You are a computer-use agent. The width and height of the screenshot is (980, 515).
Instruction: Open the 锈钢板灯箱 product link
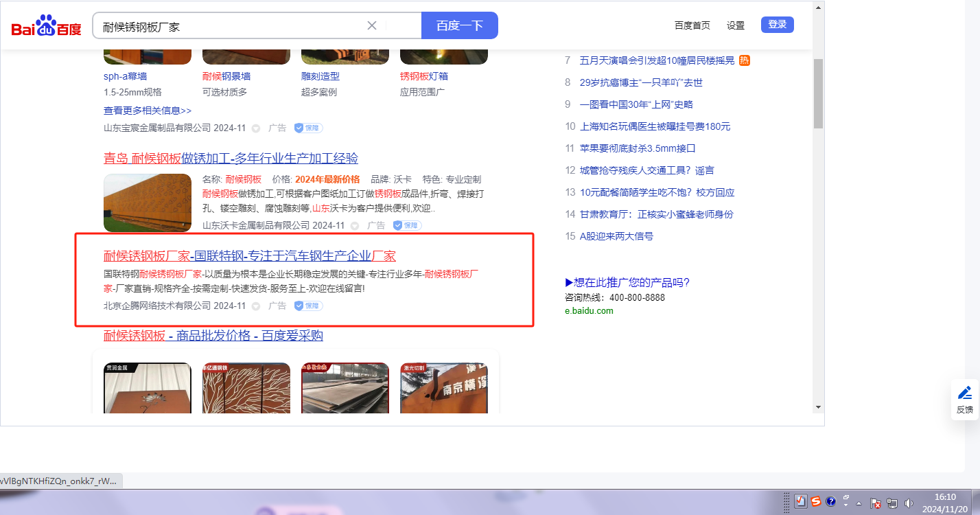point(424,76)
